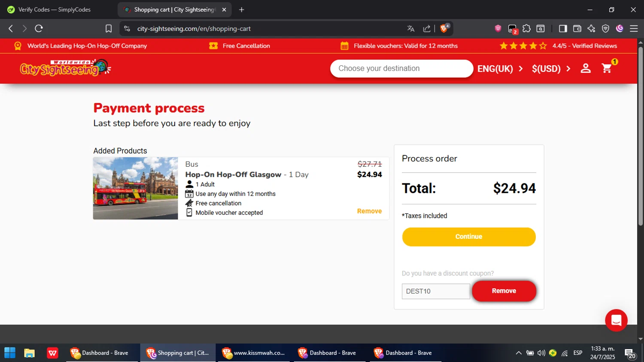The width and height of the screenshot is (644, 362).
Task: Open Brave Wallet icon
Action: click(577, 28)
